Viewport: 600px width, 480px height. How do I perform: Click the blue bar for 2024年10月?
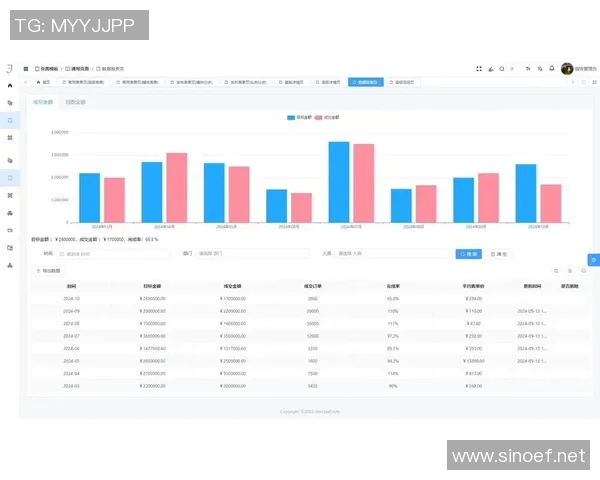click(526, 193)
